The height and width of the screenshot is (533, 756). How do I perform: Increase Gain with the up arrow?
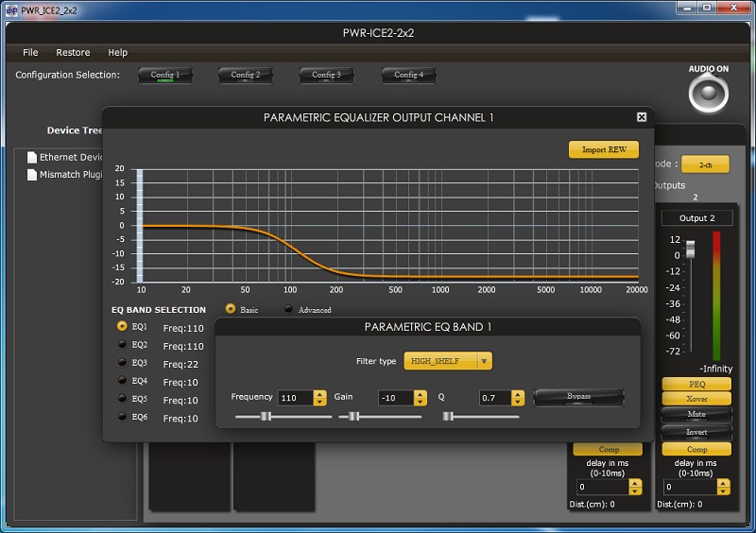pos(421,394)
